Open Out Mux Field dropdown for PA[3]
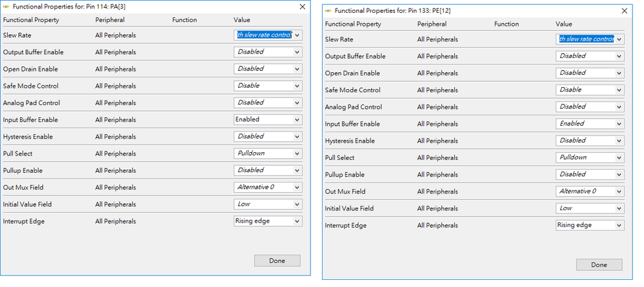This screenshot has width=644, height=287. pyautogui.click(x=297, y=188)
